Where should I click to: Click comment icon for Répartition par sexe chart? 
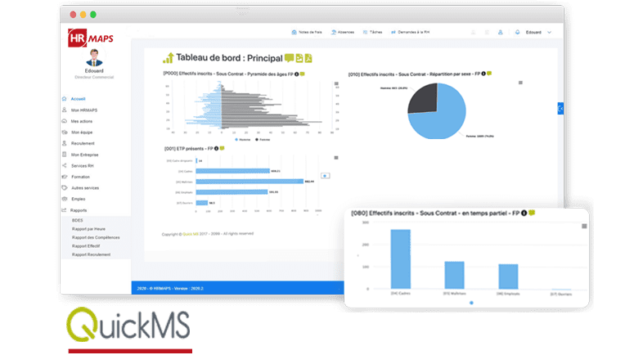pos(489,74)
